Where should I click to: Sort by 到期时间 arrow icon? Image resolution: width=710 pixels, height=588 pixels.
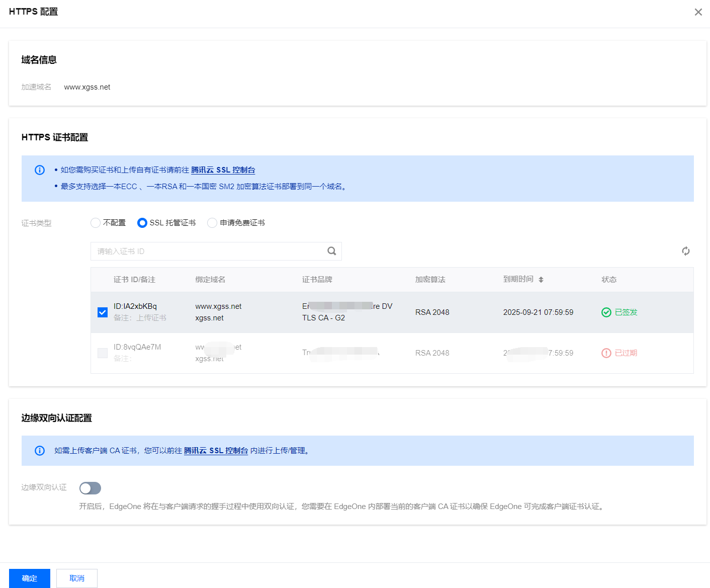(541, 280)
